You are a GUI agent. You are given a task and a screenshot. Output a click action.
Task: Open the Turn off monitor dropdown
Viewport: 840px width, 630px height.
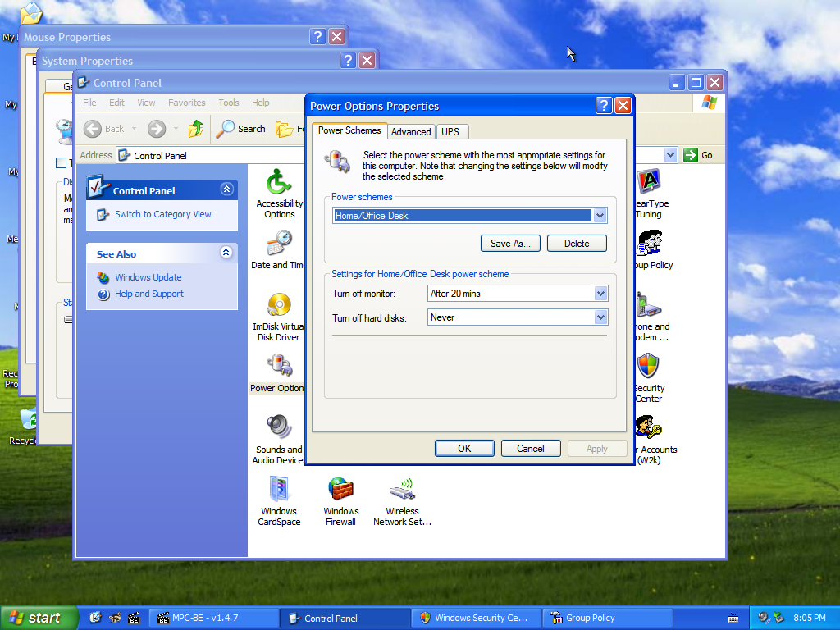coord(600,294)
